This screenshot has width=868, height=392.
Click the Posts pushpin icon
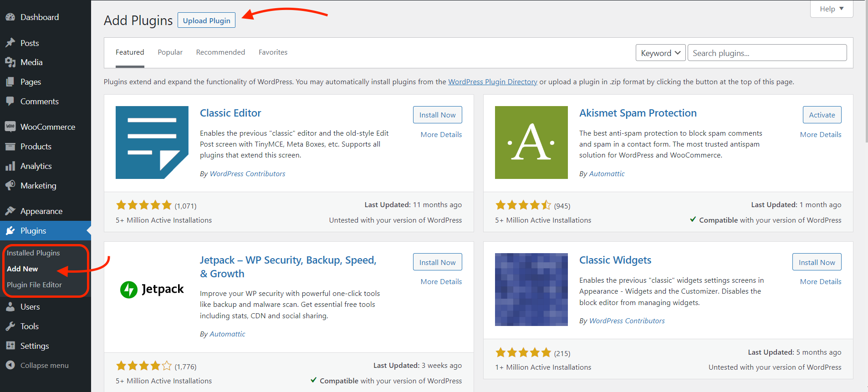click(10, 43)
